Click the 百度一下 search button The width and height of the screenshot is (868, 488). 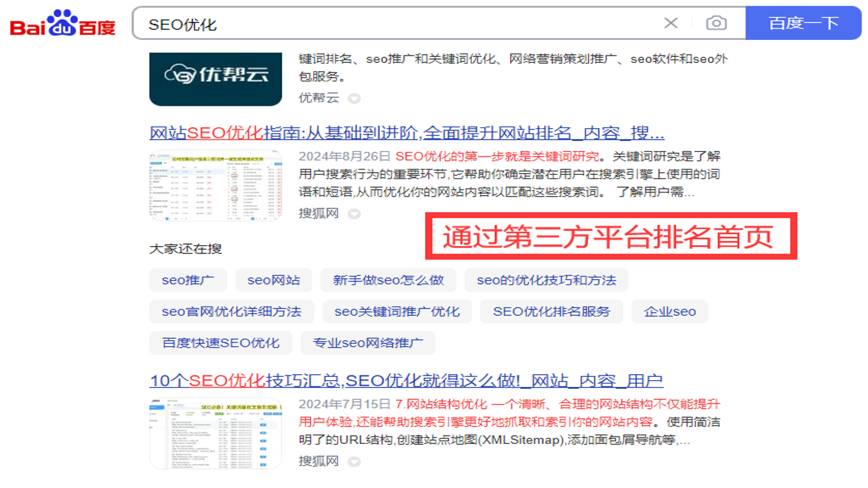point(804,23)
